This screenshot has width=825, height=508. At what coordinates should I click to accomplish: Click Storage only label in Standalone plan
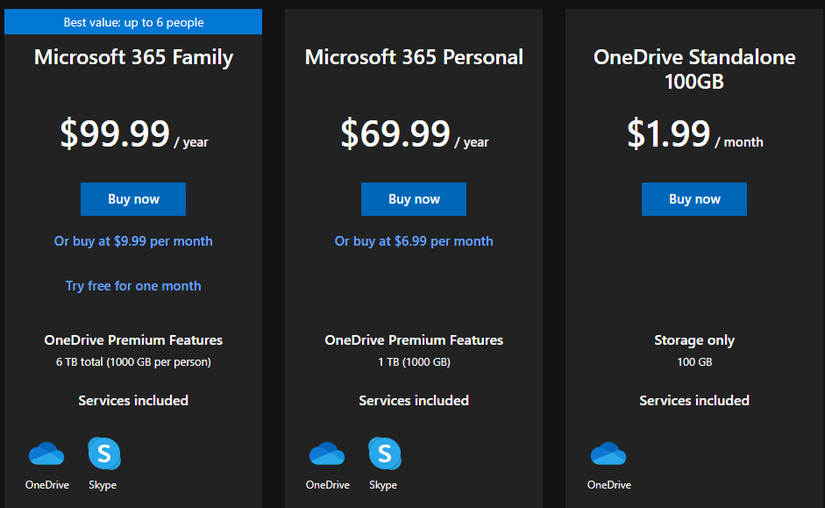pos(694,341)
